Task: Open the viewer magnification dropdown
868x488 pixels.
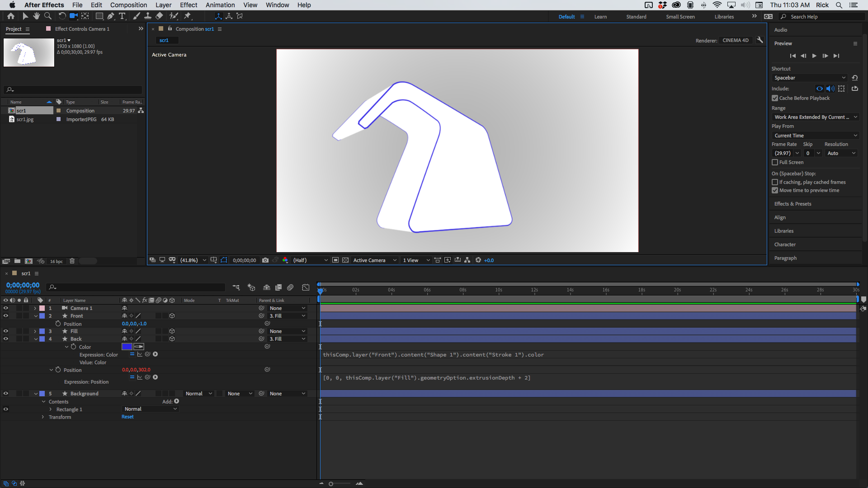Action: [x=204, y=260]
